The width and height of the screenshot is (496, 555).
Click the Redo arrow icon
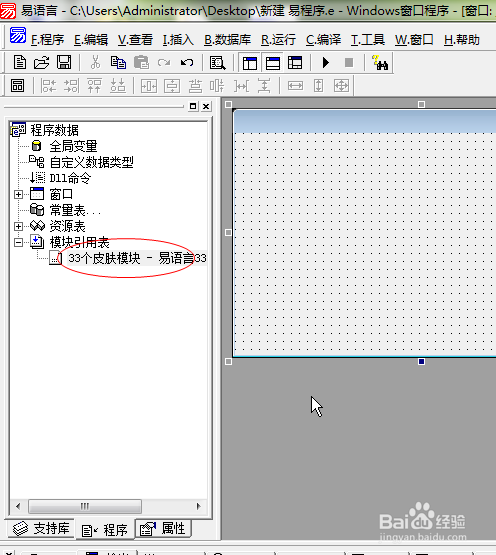click(x=164, y=63)
